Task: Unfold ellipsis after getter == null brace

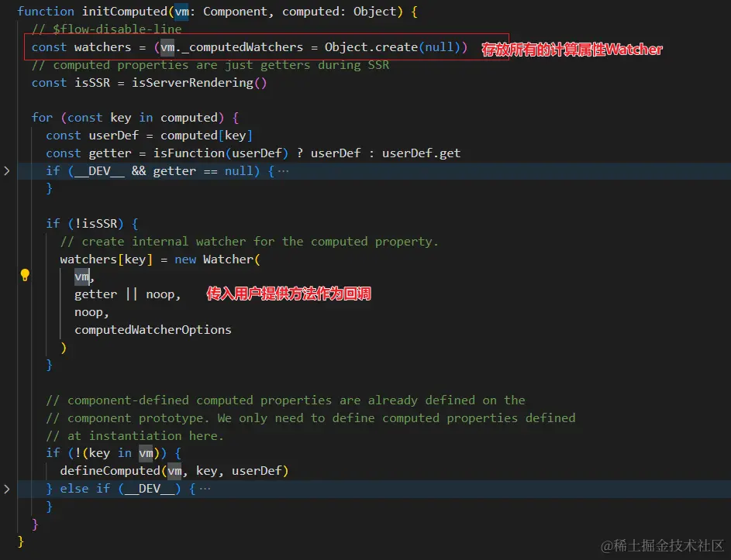Action: point(283,171)
